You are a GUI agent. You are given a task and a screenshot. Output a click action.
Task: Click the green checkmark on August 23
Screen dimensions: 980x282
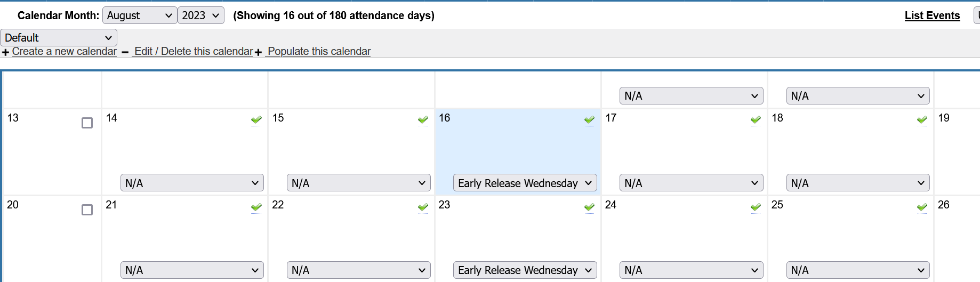(589, 207)
